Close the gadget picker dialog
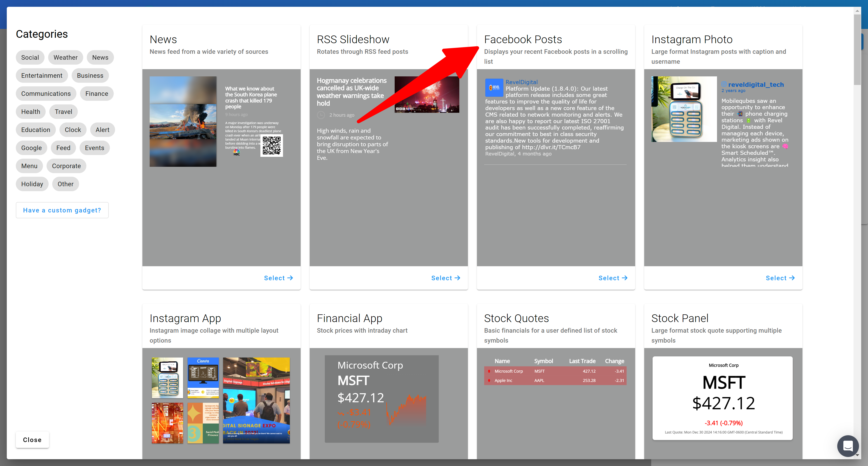The height and width of the screenshot is (466, 868). tap(32, 440)
